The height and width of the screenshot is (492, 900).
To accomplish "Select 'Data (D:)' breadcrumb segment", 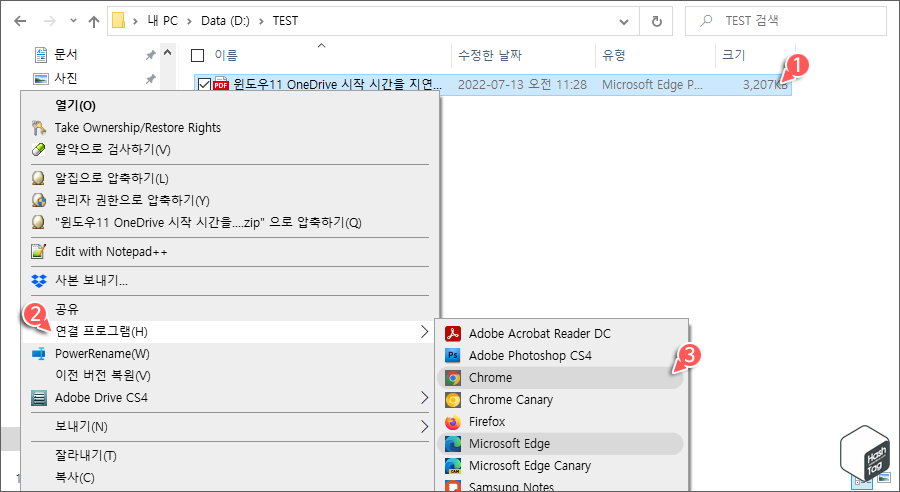I will (225, 21).
